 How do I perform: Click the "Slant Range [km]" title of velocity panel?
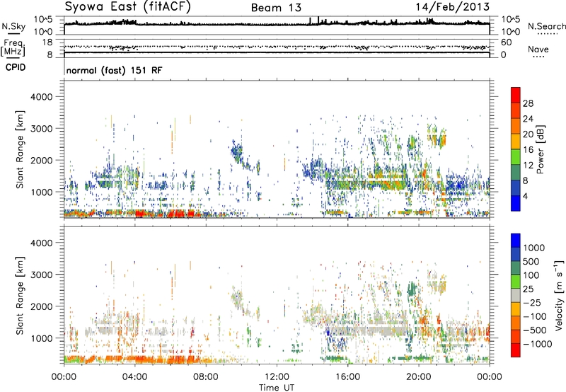click(20, 296)
